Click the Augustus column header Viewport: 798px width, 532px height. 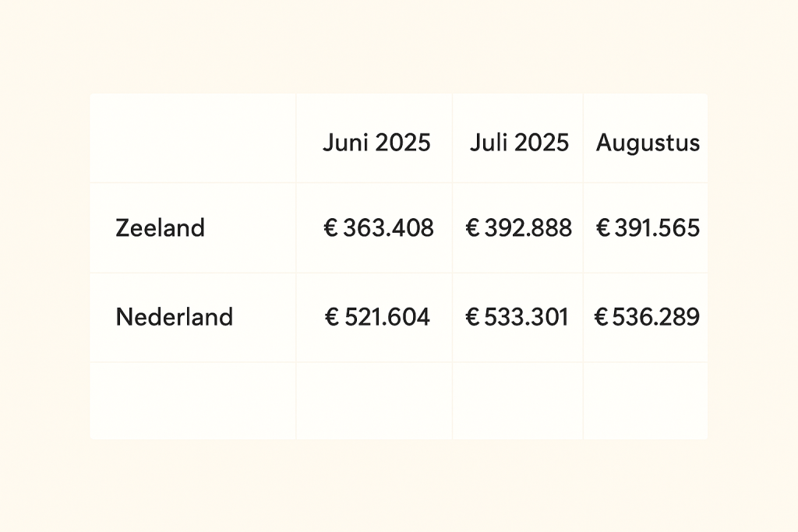(648, 143)
